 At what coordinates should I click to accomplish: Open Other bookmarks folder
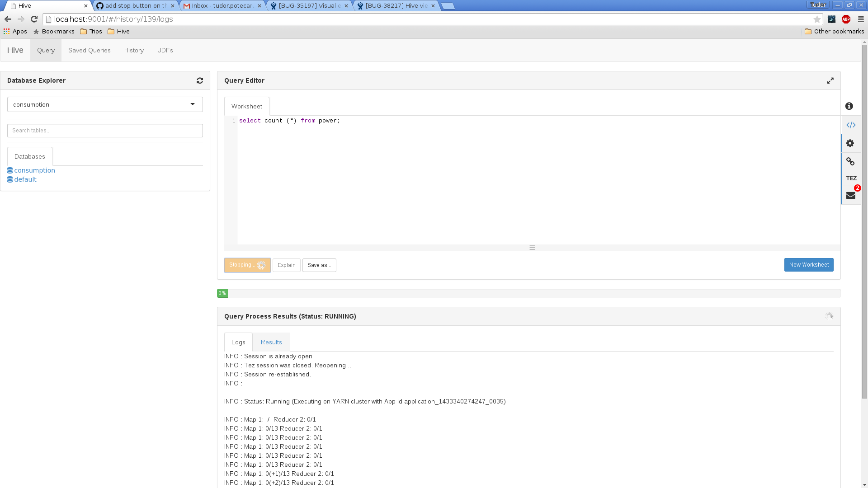coord(835,31)
